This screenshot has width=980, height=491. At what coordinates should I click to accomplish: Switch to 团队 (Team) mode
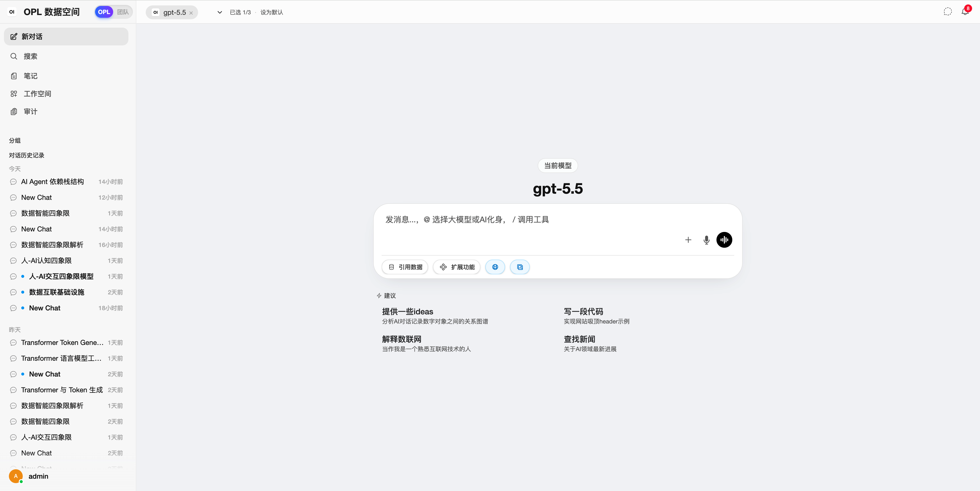tap(123, 12)
